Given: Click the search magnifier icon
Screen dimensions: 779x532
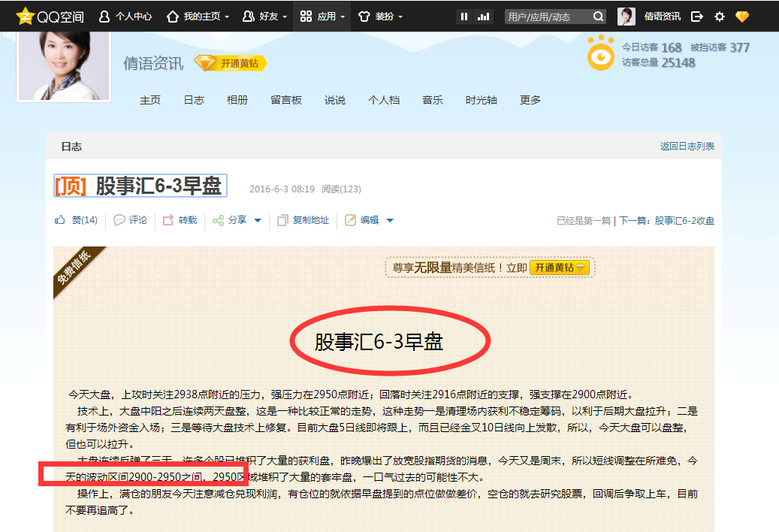Looking at the screenshot, I should tap(599, 17).
